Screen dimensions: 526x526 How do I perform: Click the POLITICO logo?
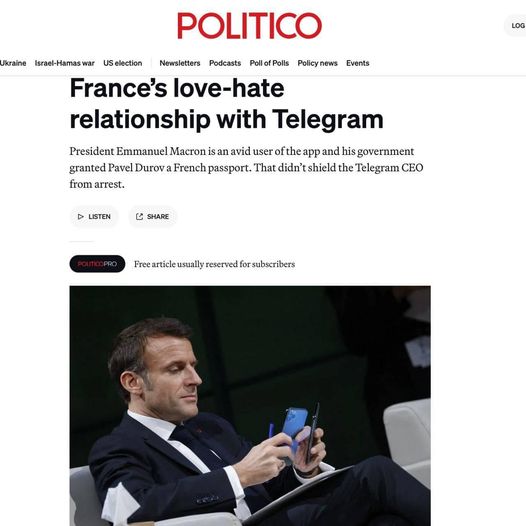(249, 25)
